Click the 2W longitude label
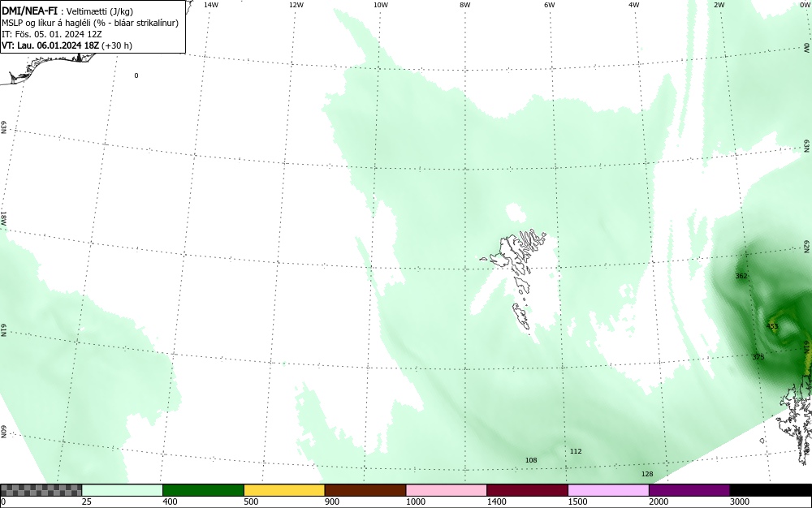Image resolution: width=812 pixels, height=508 pixels. 719,5
